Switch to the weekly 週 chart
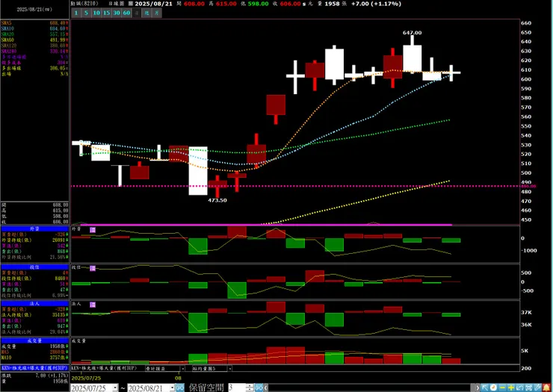The width and height of the screenshot is (553, 392). point(146,13)
